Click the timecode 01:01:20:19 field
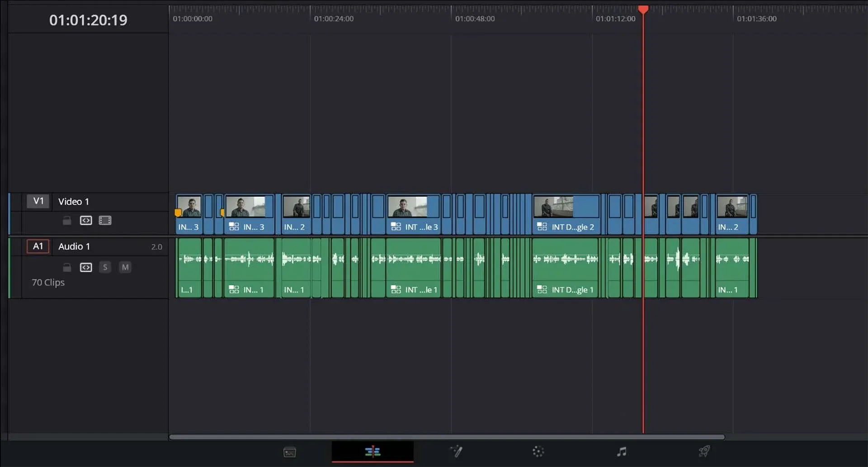Viewport: 868px width, 467px height. tap(88, 20)
